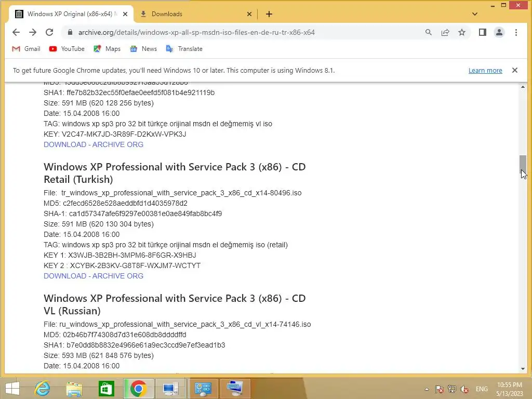The width and height of the screenshot is (532, 399).
Task: Open the muted volume tray icon
Action: tap(464, 389)
